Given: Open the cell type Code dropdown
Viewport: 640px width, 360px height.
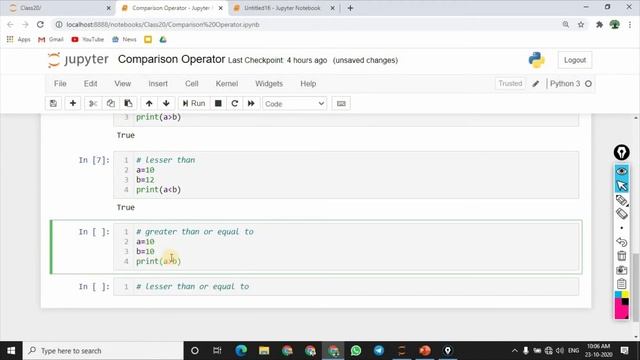Looking at the screenshot, I should tap(294, 104).
